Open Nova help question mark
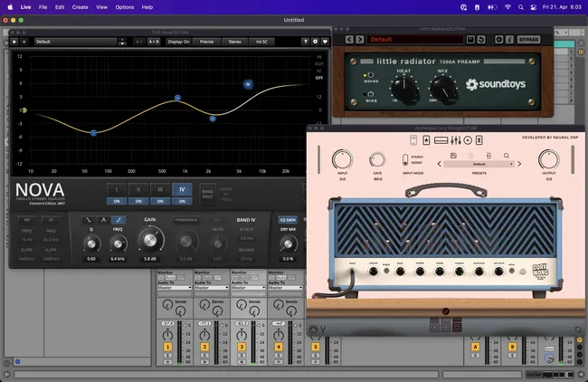The height and width of the screenshot is (382, 588). point(305,42)
